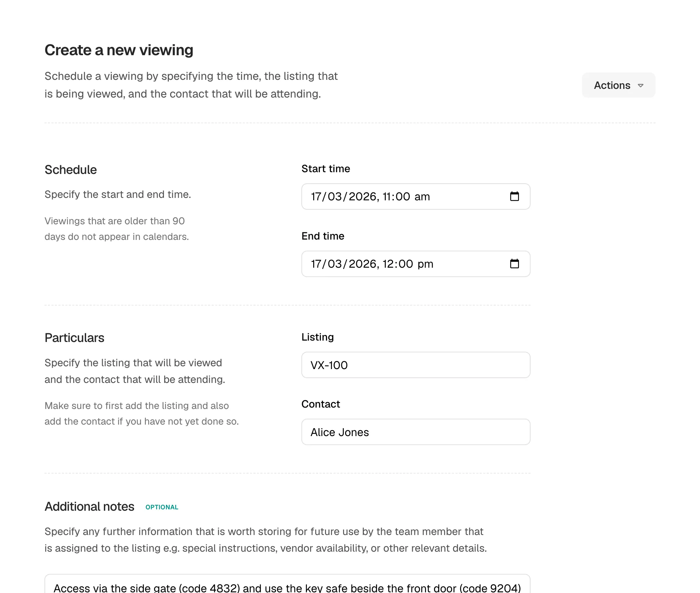Viewport: 700px width, 593px height.
Task: Click the chevron arrow on the Actions button
Action: [641, 85]
